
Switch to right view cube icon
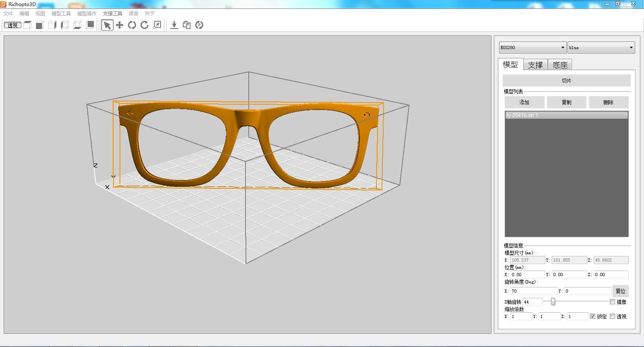click(x=52, y=25)
